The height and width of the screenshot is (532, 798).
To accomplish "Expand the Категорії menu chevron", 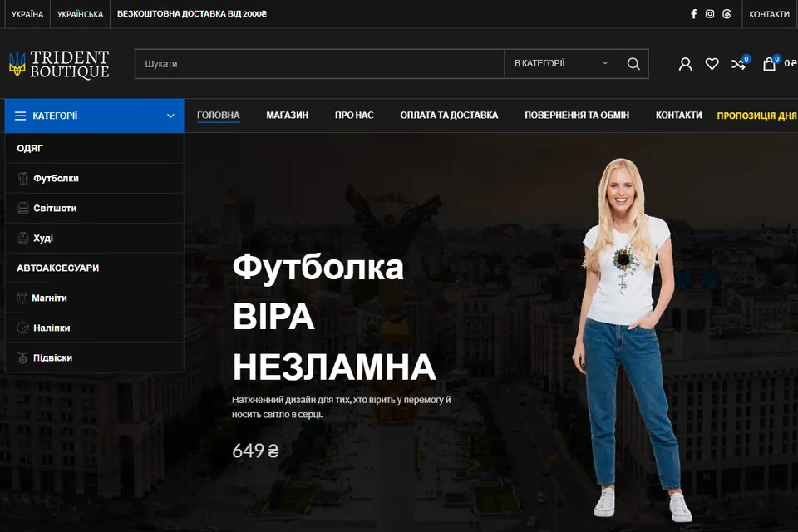I will click(x=170, y=116).
